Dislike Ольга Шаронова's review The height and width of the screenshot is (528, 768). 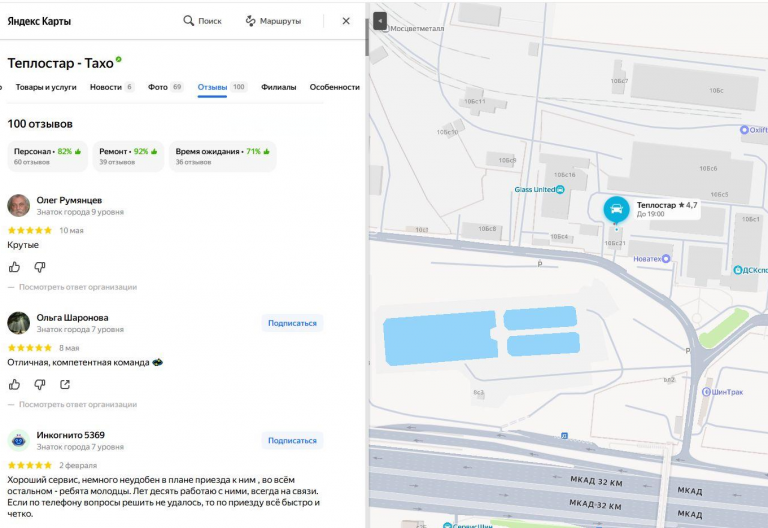click(40, 384)
